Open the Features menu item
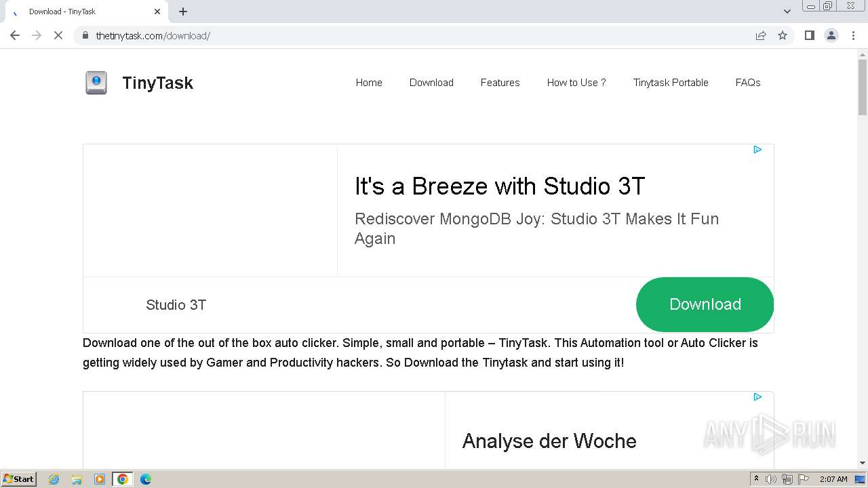This screenshot has width=868, height=488. click(500, 83)
